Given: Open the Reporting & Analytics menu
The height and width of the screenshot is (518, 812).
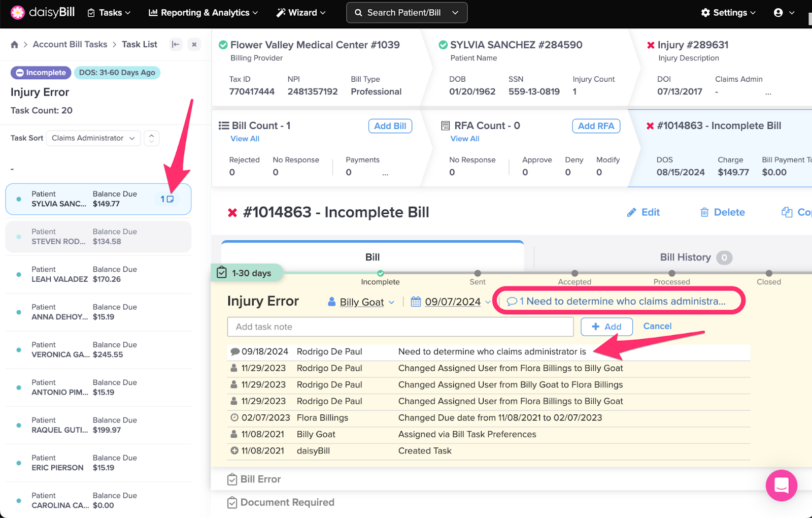Looking at the screenshot, I should 204,13.
